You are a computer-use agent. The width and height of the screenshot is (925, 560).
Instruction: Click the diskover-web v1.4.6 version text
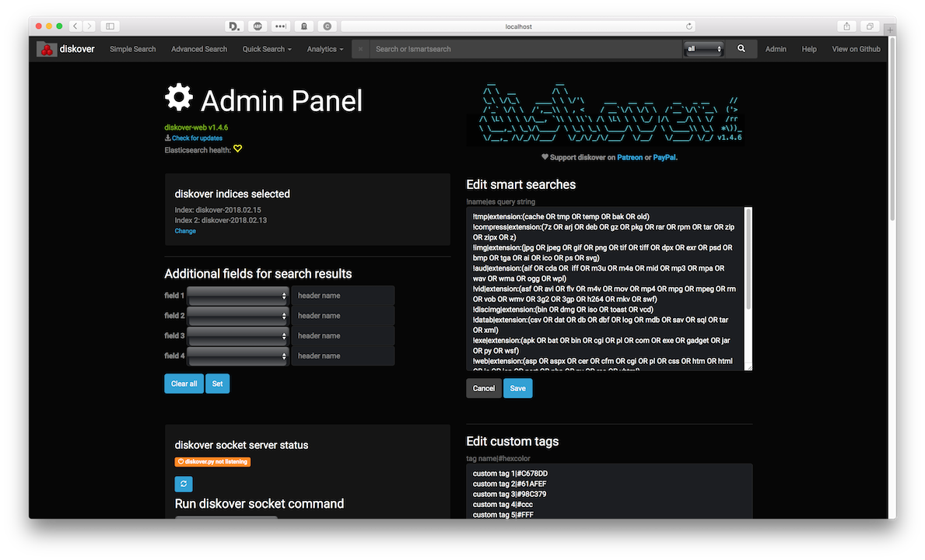pos(196,128)
